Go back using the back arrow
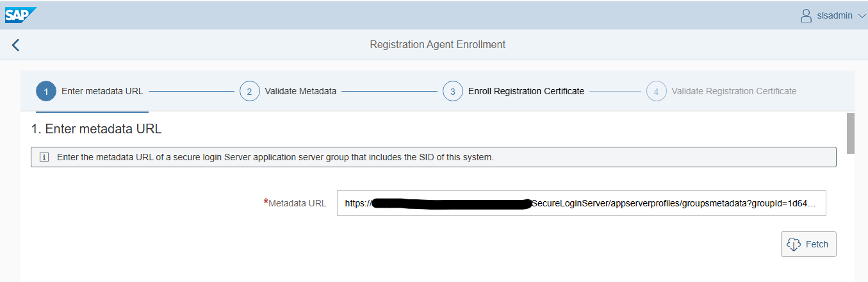 click(x=16, y=45)
